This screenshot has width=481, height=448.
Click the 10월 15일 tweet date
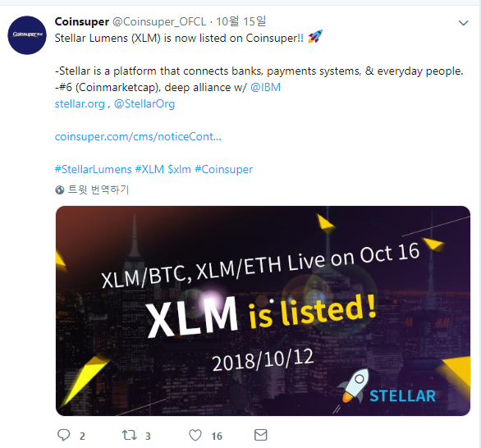coord(241,21)
